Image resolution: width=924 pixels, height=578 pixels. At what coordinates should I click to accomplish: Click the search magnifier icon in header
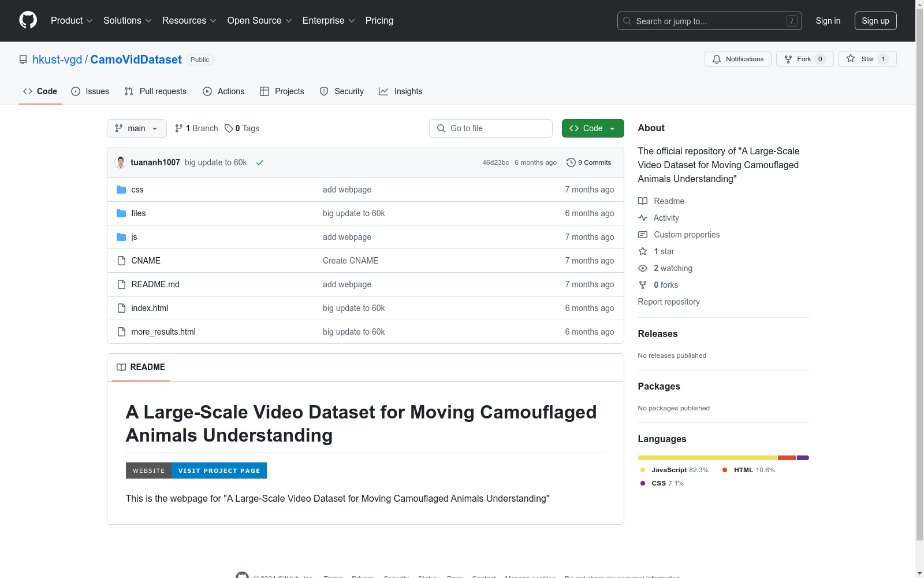click(x=627, y=21)
